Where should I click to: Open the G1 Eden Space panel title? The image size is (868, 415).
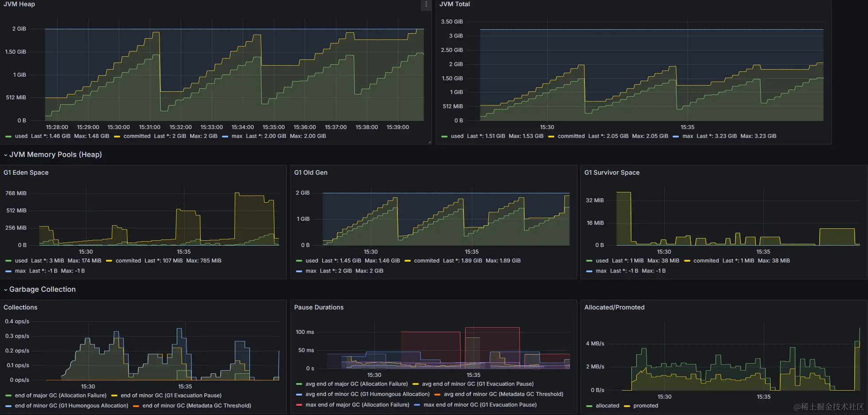[26, 172]
